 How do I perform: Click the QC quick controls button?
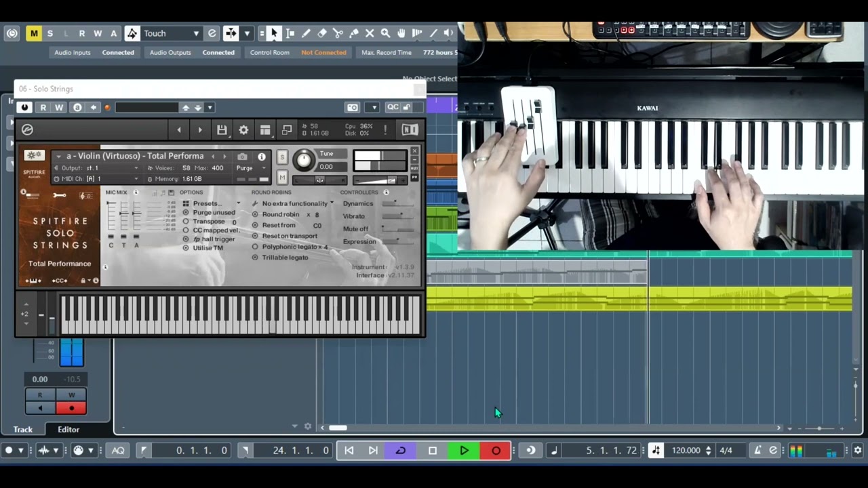[x=393, y=107]
